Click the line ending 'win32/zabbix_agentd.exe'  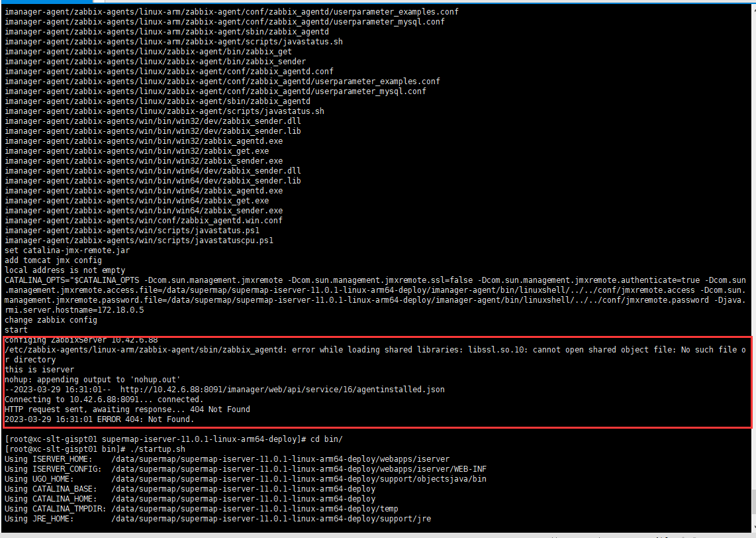143,141
